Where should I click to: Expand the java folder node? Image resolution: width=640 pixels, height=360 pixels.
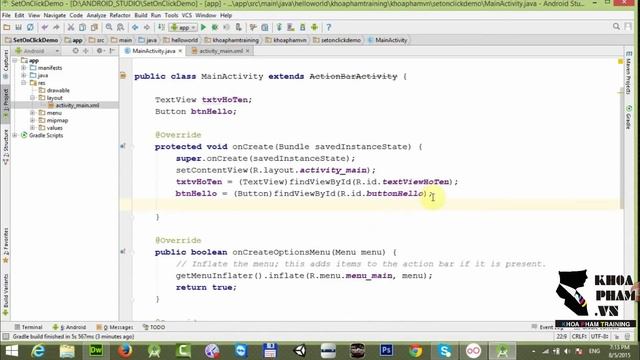[x=24, y=75]
